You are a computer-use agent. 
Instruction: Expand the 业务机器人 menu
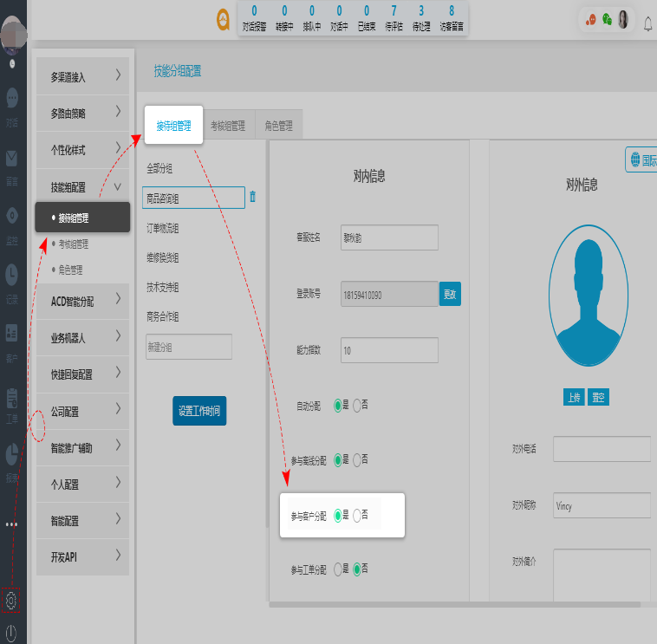pyautogui.click(x=82, y=338)
